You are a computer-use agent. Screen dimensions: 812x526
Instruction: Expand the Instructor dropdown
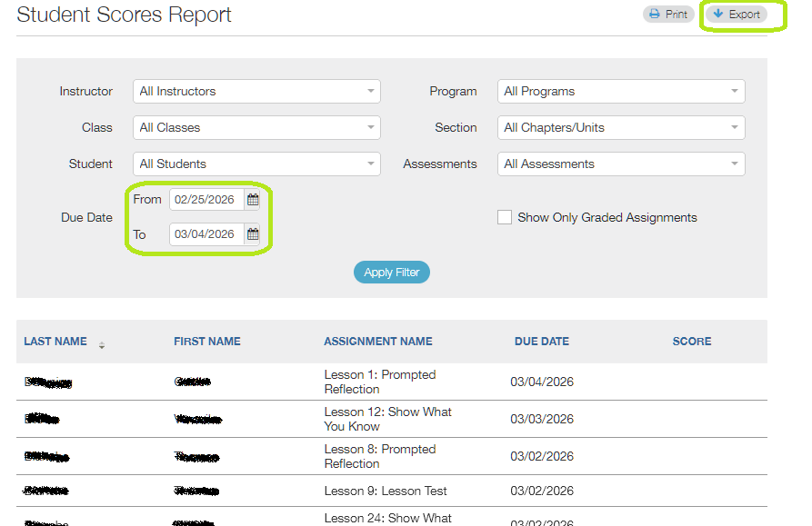pos(256,92)
